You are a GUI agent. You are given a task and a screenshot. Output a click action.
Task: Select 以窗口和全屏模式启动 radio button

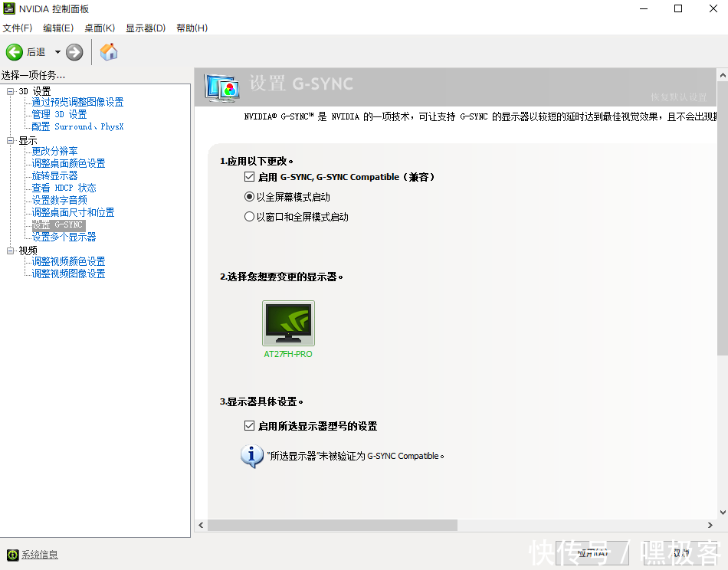pyautogui.click(x=249, y=217)
